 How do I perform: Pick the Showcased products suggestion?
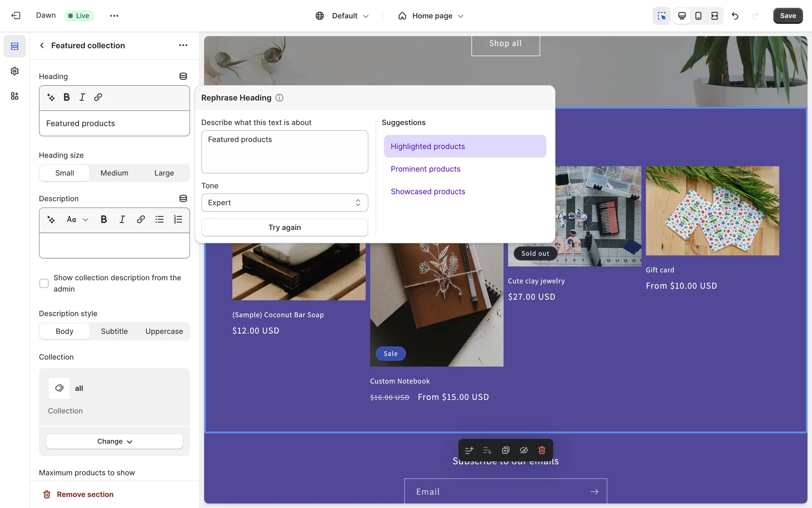[428, 192]
